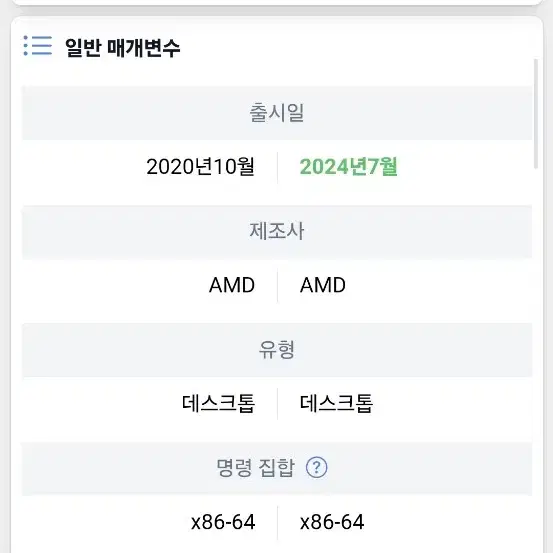Click the left AMD manufacturer value

[x=232, y=285]
